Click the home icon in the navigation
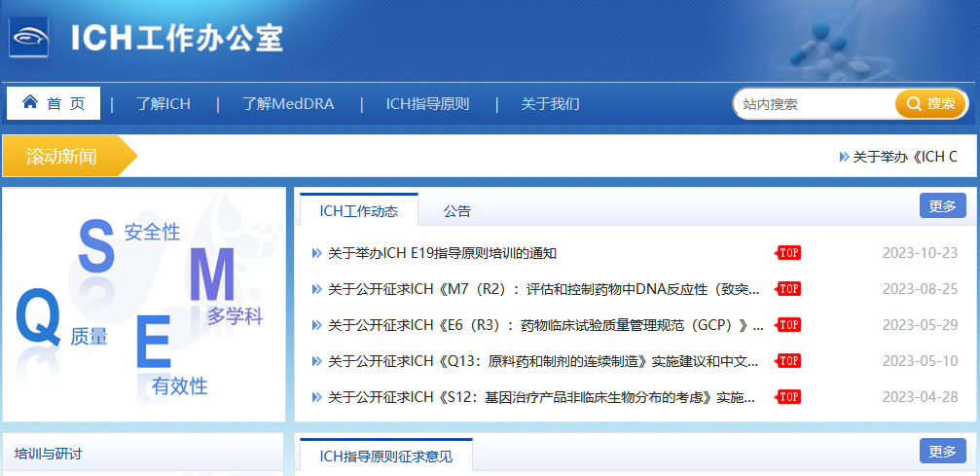Image resolution: width=980 pixels, height=476 pixels. tap(30, 102)
